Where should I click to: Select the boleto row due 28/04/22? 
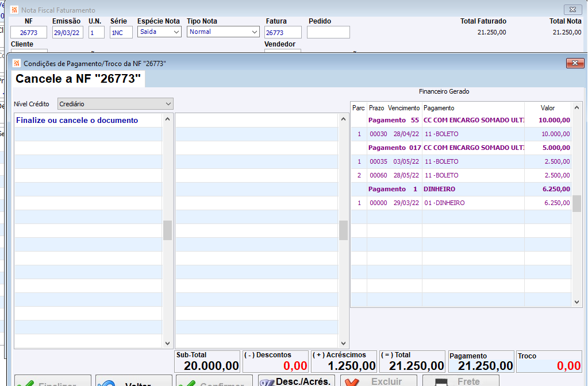click(x=461, y=134)
